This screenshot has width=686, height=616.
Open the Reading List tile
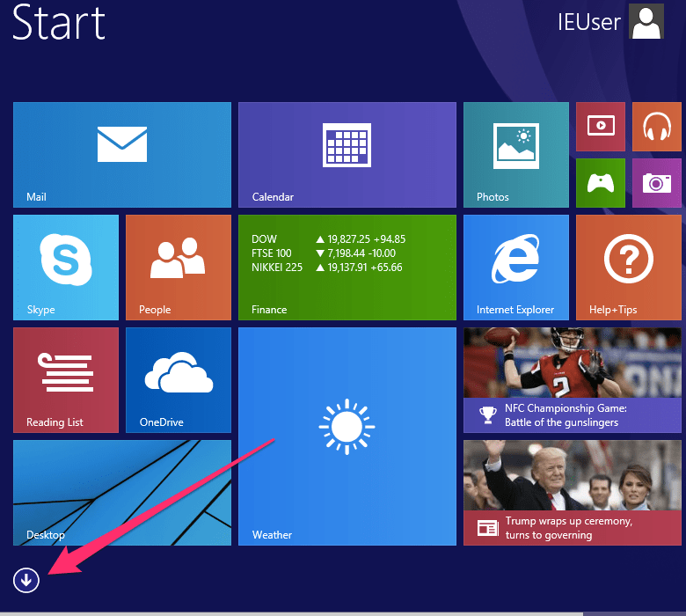[66, 380]
